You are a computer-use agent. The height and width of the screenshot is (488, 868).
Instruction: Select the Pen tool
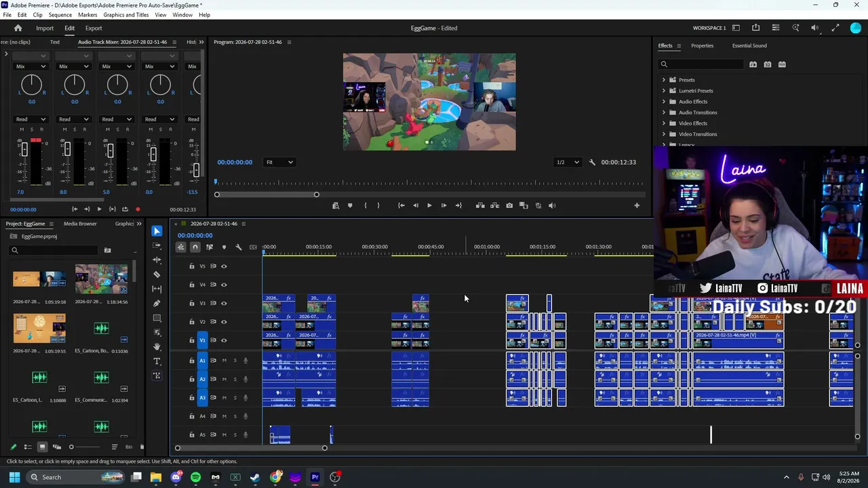tap(157, 304)
